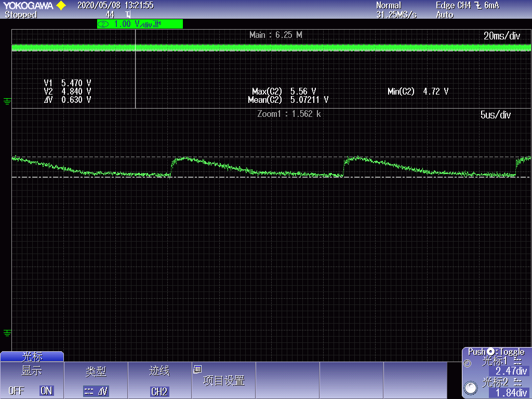The height and width of the screenshot is (399, 532).
Task: Click the Main : 6.25 M record length
Action: point(275,35)
